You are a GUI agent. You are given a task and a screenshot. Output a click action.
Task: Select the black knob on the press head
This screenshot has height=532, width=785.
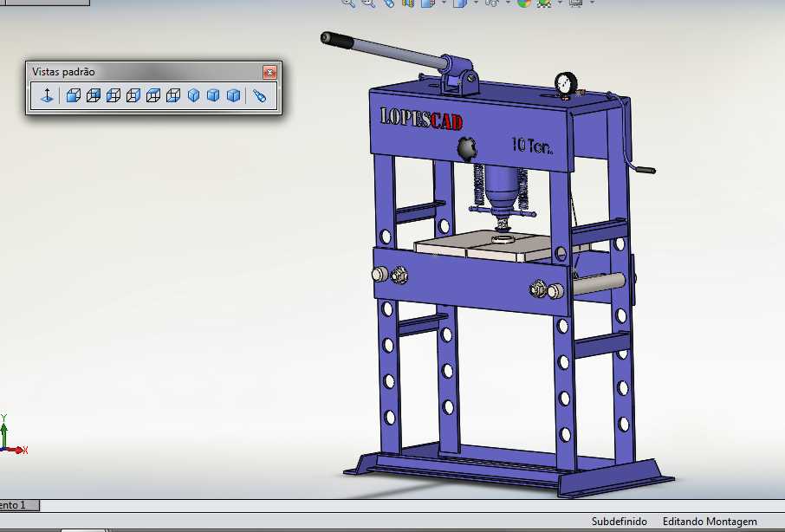click(x=467, y=148)
